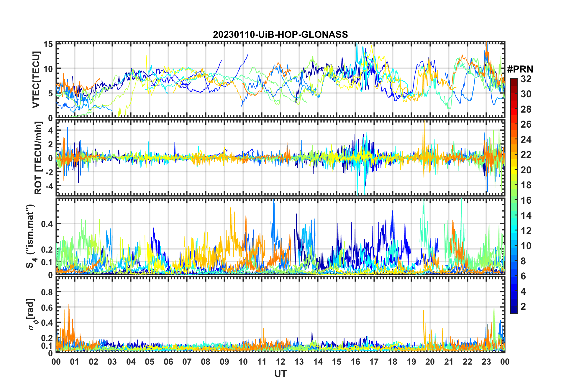Click the #PRN colorbar title
Image resolution: width=561 pixels, height=392 pixels.
(520, 69)
